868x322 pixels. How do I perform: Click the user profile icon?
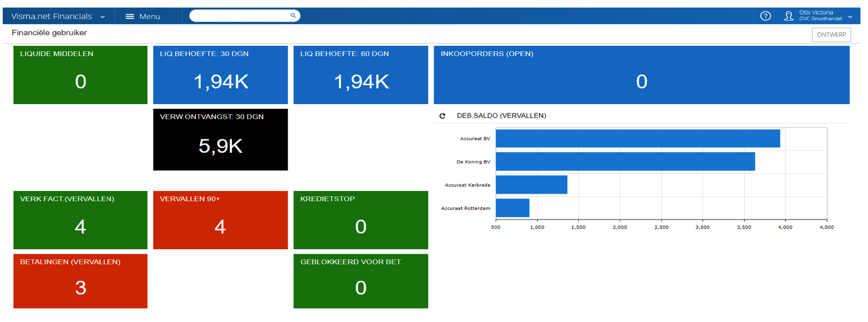789,16
